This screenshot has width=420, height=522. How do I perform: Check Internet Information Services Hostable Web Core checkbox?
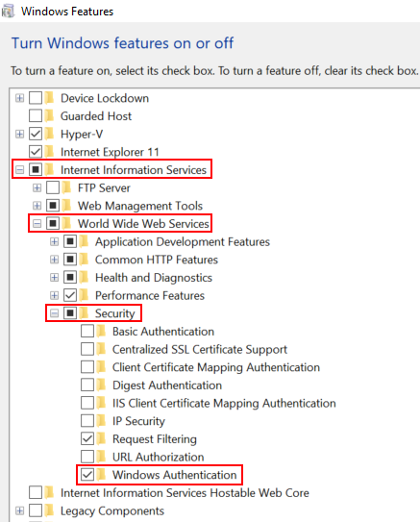(36, 493)
